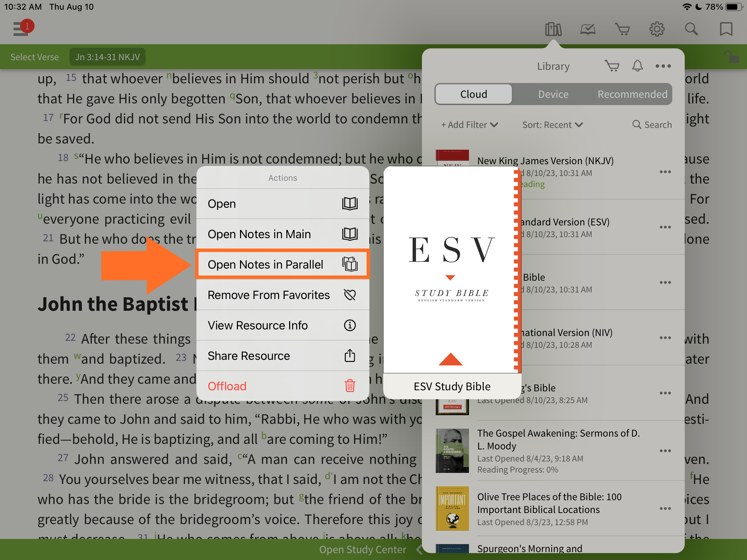This screenshot has height=560, width=747.
Task: Open the store cart icon in top toolbar
Action: pyautogui.click(x=622, y=29)
